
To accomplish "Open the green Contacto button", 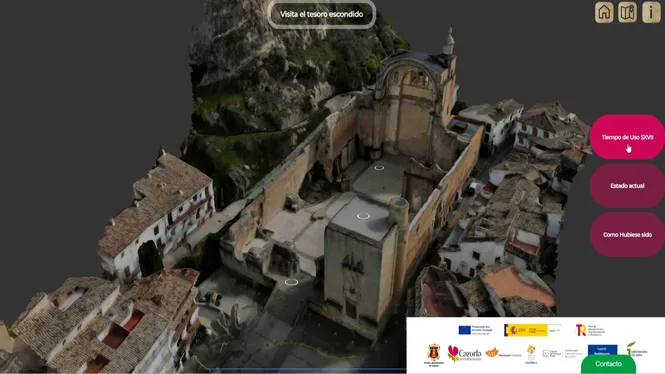I will [x=608, y=364].
